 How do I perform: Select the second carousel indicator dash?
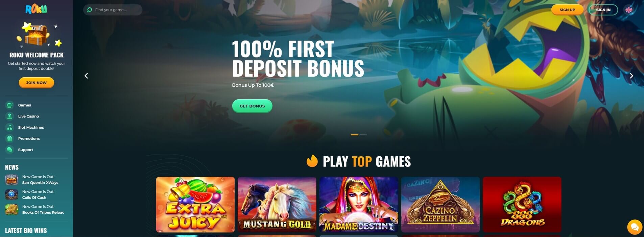363,135
